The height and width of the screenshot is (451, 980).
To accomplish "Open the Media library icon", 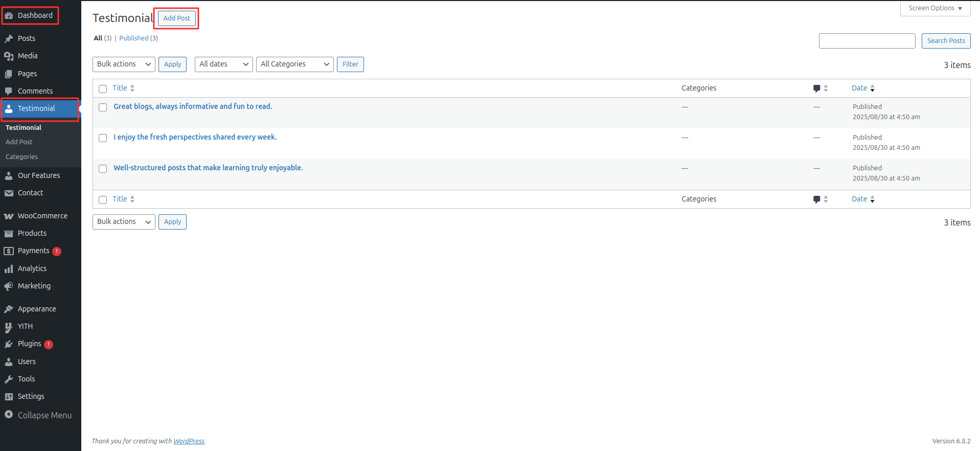I will [x=9, y=56].
